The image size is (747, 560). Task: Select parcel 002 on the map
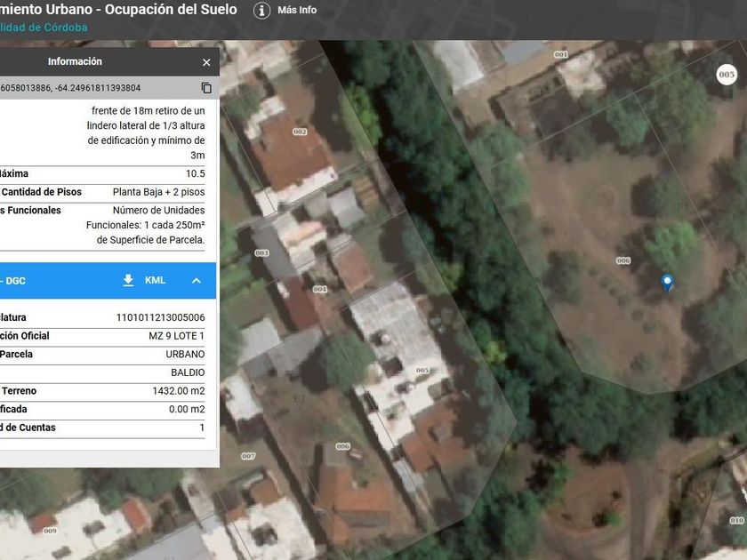pyautogui.click(x=299, y=132)
